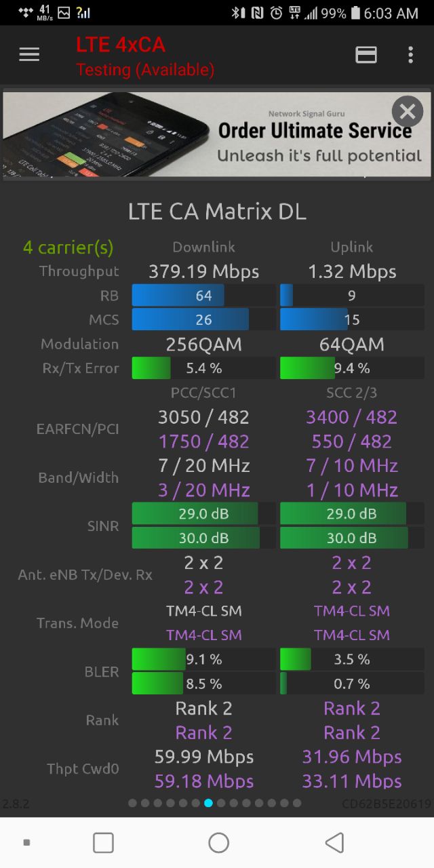Tap the 29.0 dB SINR bar for PCC
434x868 pixels.
point(203,514)
